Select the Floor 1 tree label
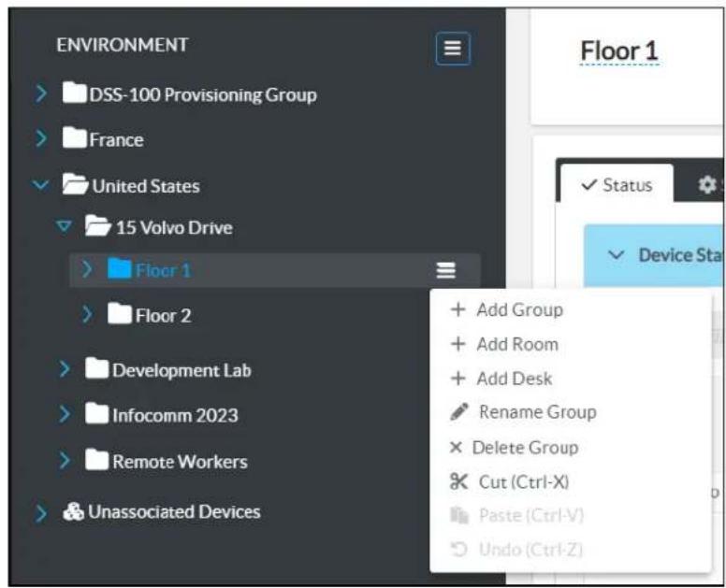 (163, 270)
